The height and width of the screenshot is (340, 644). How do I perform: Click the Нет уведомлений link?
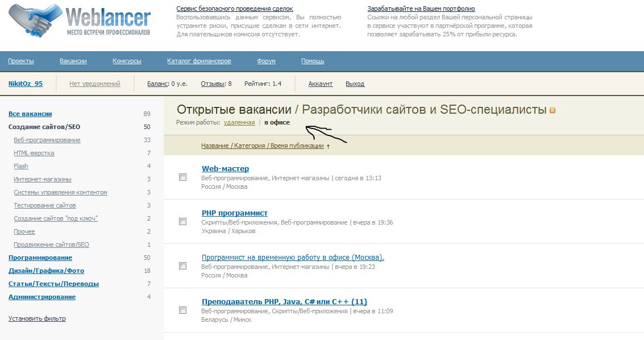(x=95, y=84)
